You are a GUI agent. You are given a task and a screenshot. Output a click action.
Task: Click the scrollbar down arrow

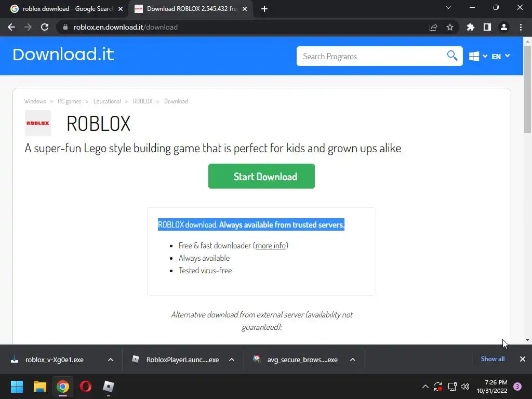[x=527, y=340]
